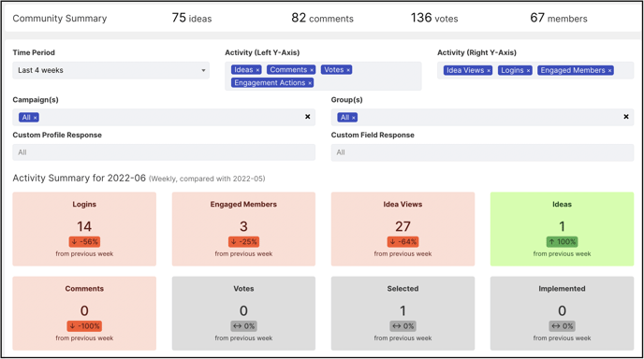Remove the Engagement Actions tag
Image resolution: width=644 pixels, height=359 pixels.
point(310,83)
